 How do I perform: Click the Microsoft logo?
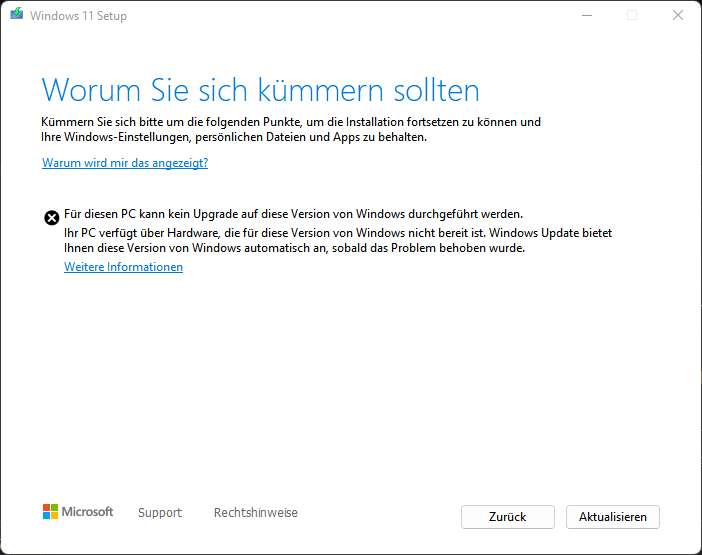(x=78, y=512)
